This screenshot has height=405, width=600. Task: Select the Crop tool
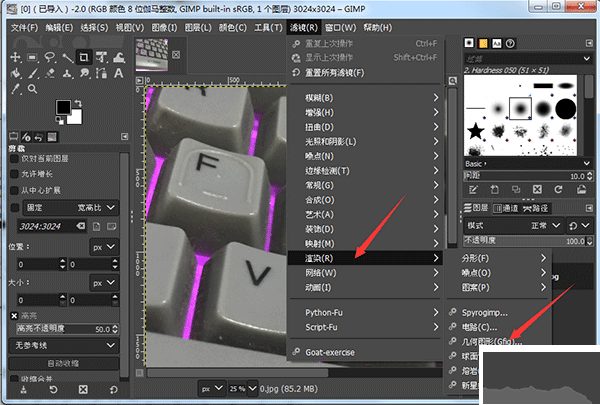point(84,57)
